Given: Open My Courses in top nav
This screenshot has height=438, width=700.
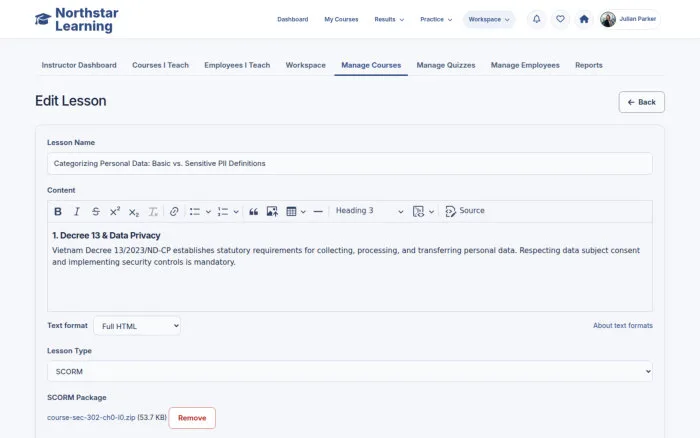Looking at the screenshot, I should [x=341, y=19].
